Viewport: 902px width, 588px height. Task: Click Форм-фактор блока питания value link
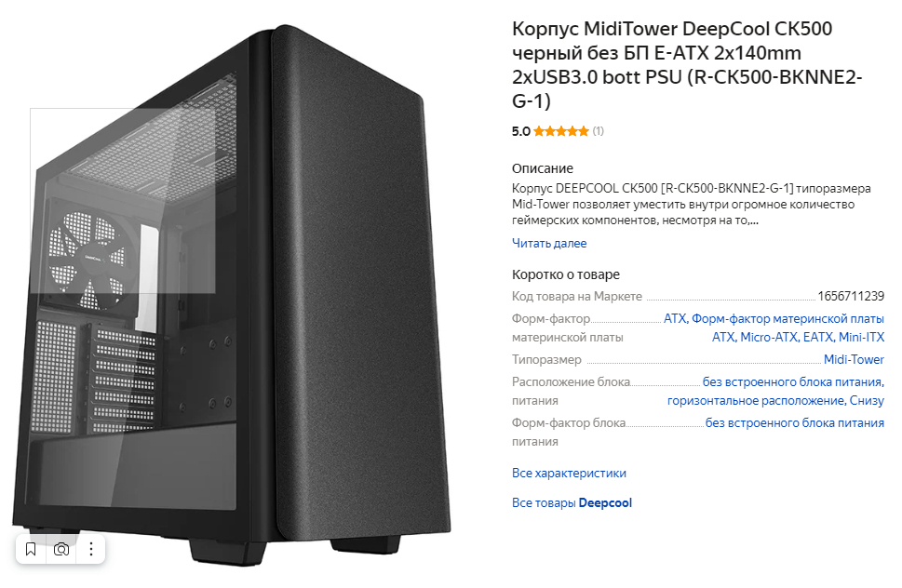[x=794, y=423]
